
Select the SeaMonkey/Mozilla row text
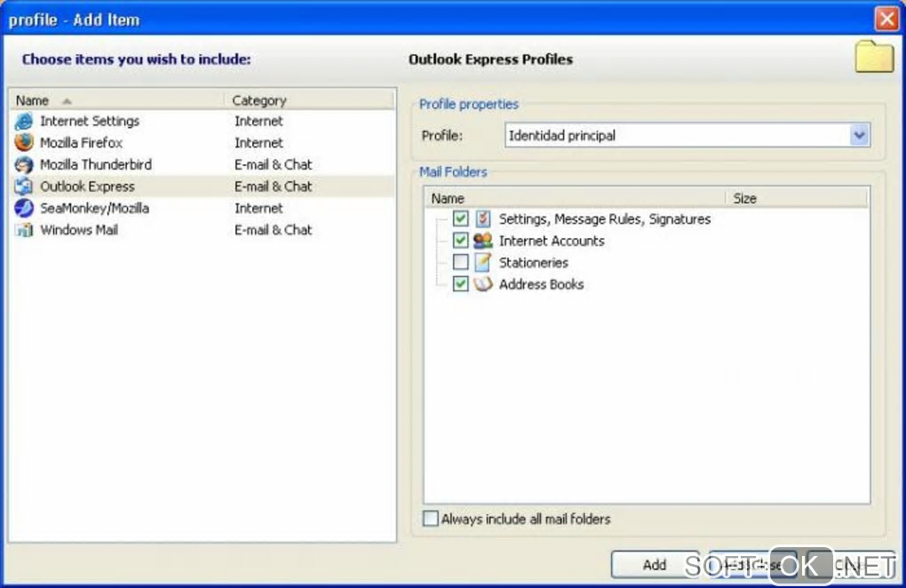pos(95,208)
